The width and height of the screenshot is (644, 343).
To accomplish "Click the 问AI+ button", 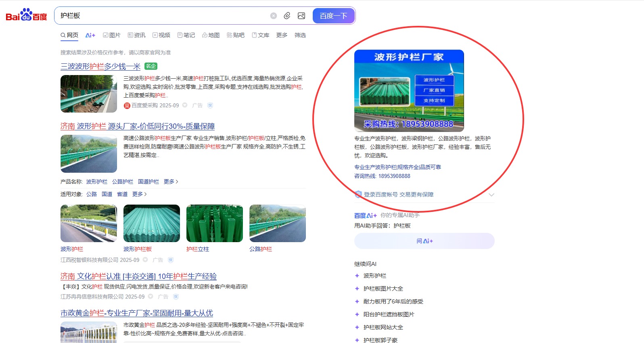I will (x=424, y=241).
